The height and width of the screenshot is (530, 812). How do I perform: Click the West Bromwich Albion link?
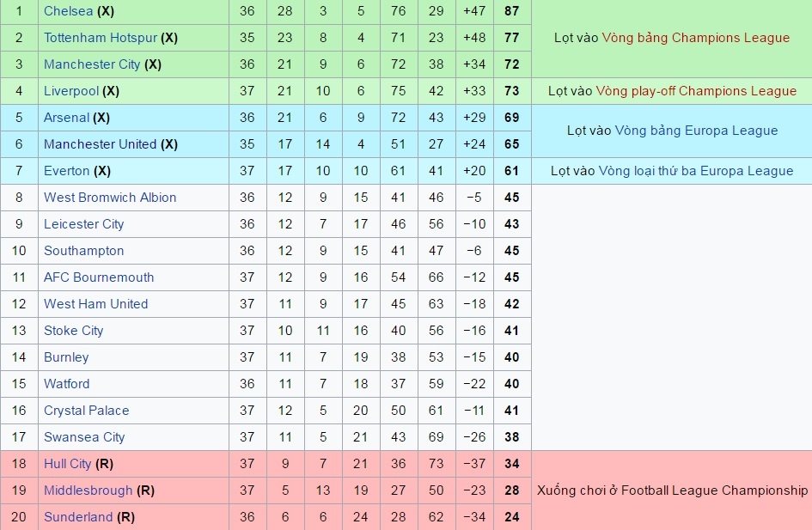point(110,198)
